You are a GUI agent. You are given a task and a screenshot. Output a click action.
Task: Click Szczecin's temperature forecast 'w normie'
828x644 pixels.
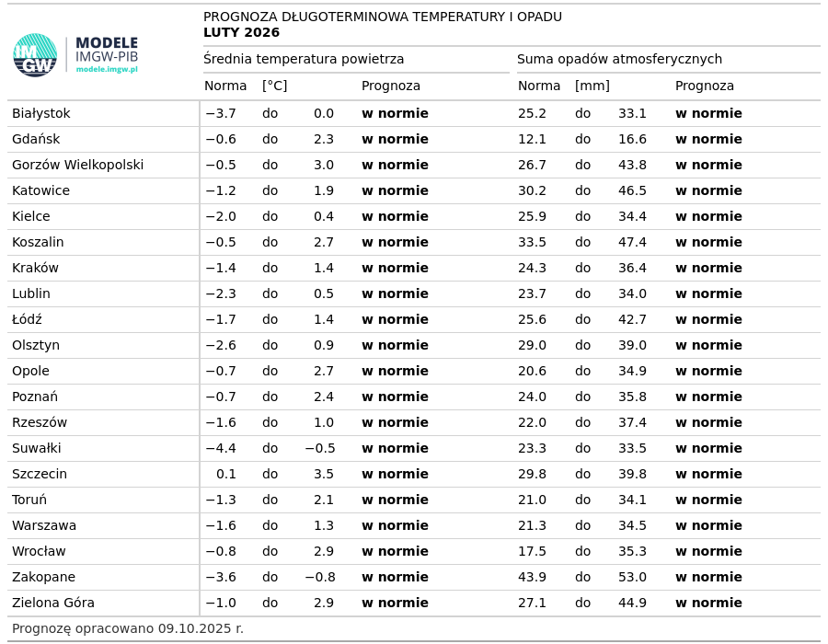(x=395, y=475)
